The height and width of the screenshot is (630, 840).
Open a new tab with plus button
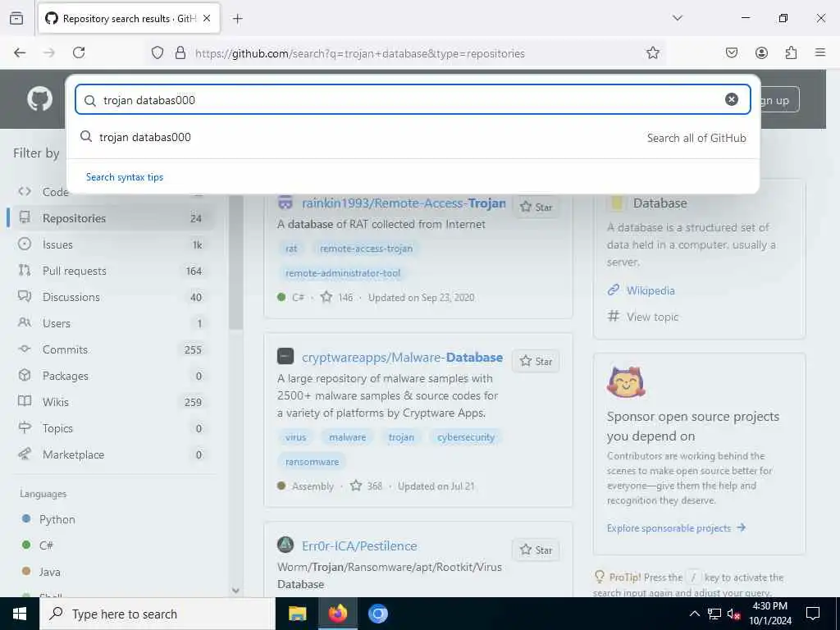[238, 19]
